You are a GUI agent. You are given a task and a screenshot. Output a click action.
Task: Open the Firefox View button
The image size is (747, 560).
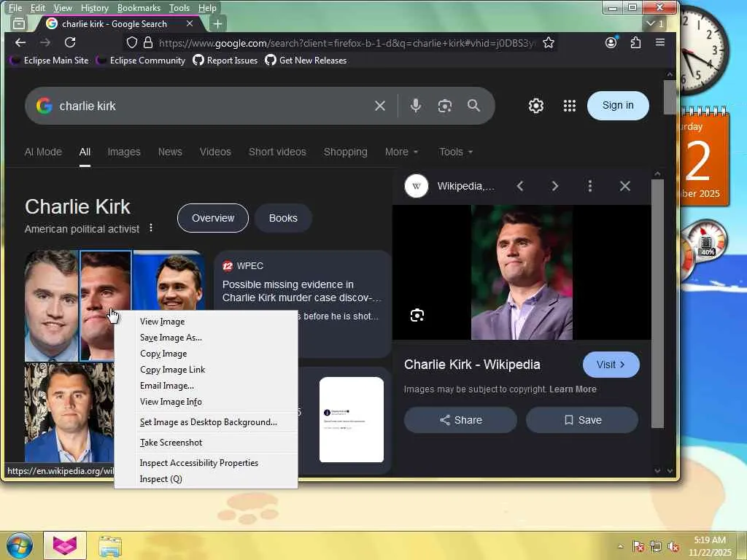click(x=19, y=24)
